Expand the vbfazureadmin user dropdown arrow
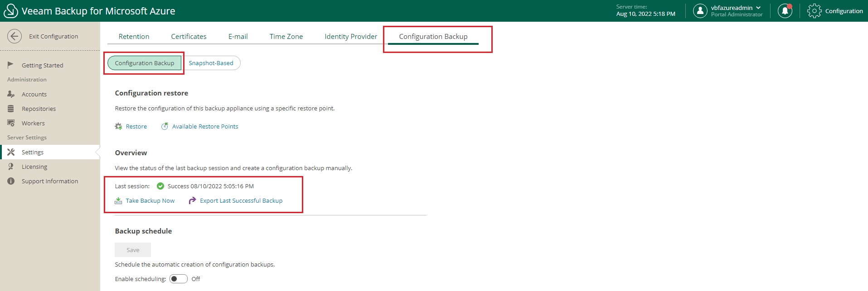 click(x=758, y=8)
